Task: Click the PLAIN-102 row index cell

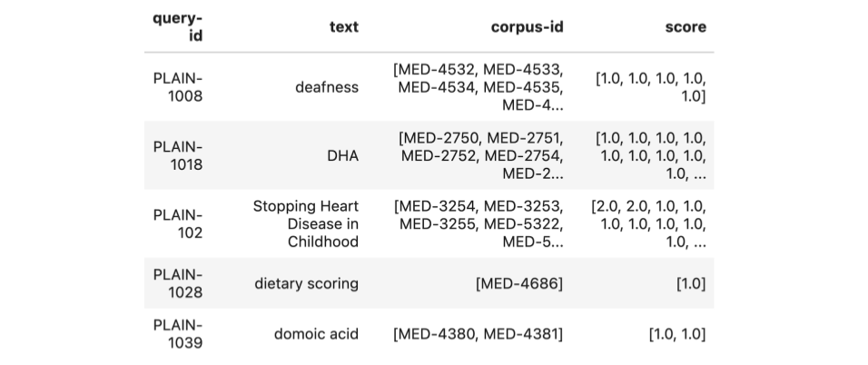Action: click(x=177, y=224)
